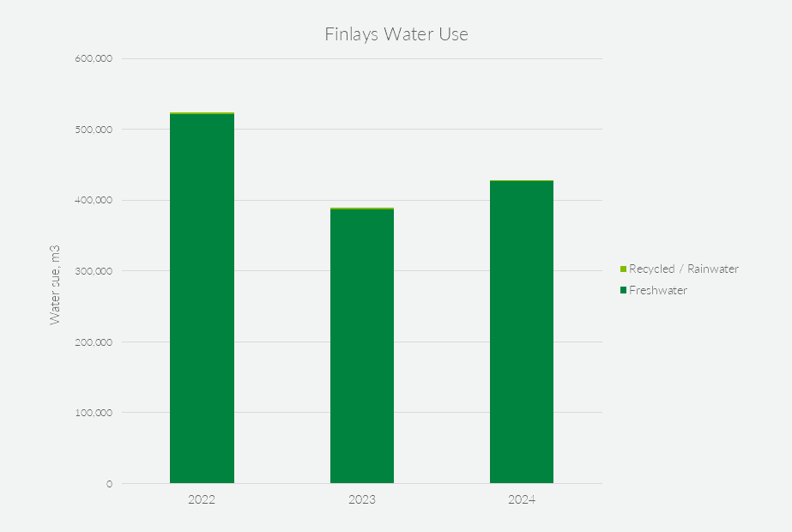
Task: Click the 100,000 y-axis label
Action: click(94, 413)
